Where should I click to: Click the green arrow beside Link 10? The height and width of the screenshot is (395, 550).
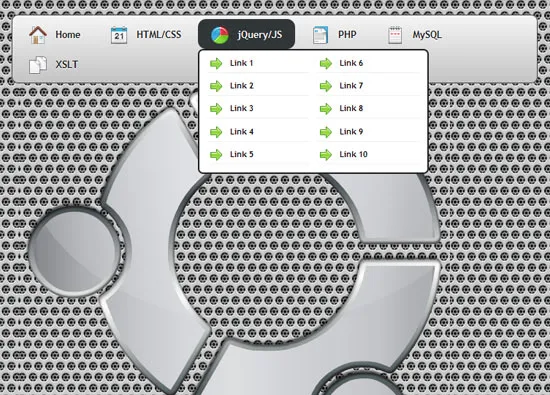pyautogui.click(x=326, y=155)
